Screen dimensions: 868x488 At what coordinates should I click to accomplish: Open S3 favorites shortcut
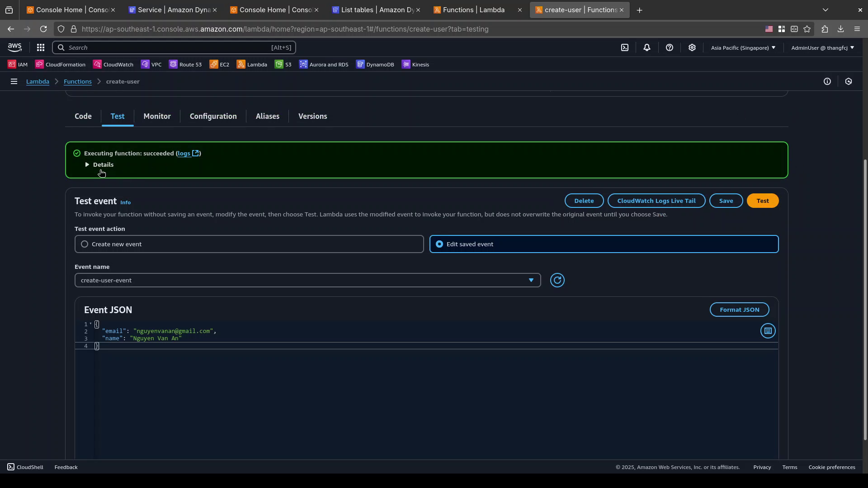[283, 65]
